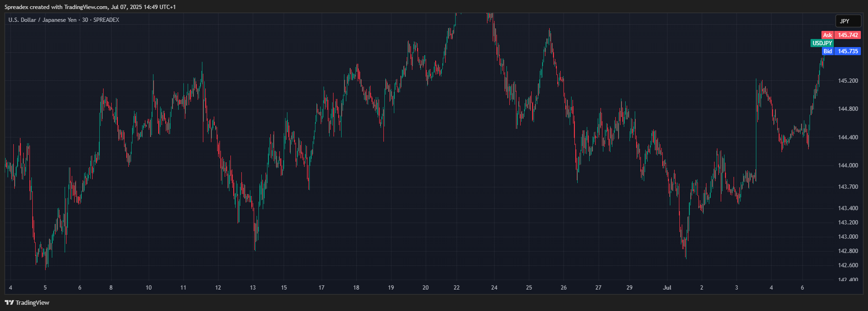Click date label 22 on time axis
The width and height of the screenshot is (868, 311).
click(457, 288)
